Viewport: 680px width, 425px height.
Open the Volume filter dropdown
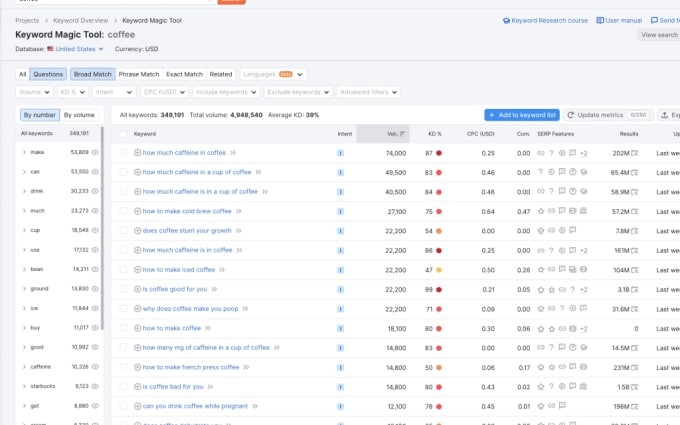[35, 92]
